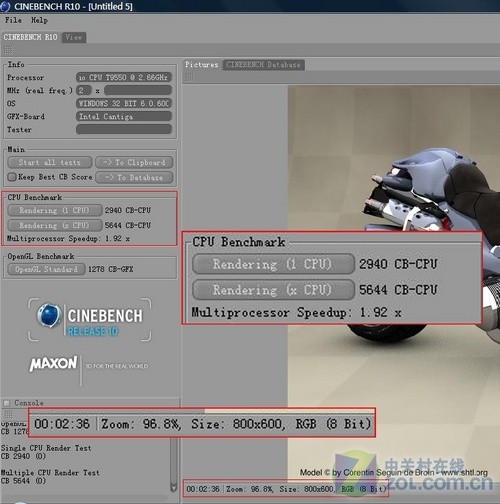The image size is (500, 504).
Task: Select the 5644 CB-CPU score text
Action: [x=128, y=225]
